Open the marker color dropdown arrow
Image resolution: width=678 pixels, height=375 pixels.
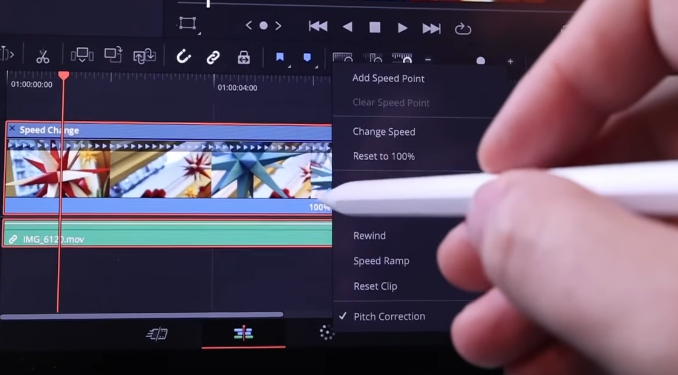click(317, 67)
